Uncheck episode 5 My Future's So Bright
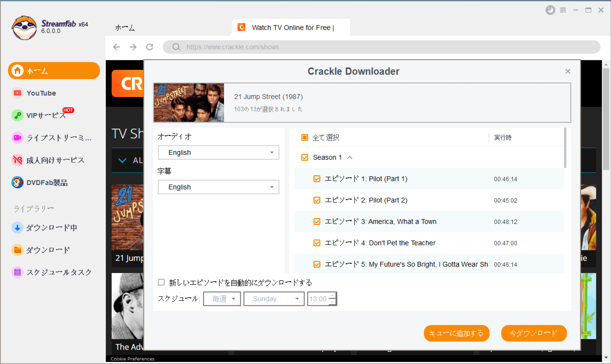The width and height of the screenshot is (611, 364). tap(317, 264)
